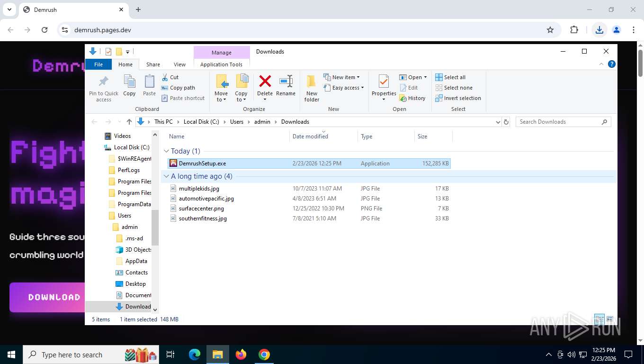Customize Quick Access Toolbar dropdown
The image size is (644, 364).
127,52
